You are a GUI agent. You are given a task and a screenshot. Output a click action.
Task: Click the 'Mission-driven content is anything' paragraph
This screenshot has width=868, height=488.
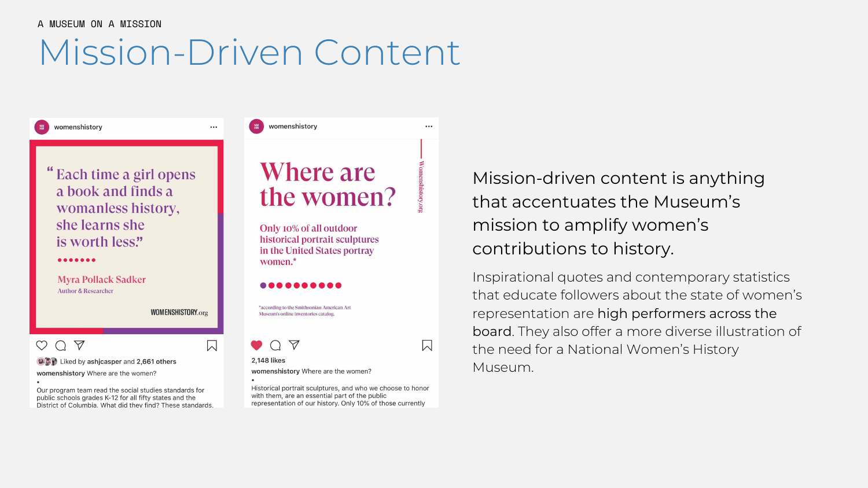[x=619, y=213]
